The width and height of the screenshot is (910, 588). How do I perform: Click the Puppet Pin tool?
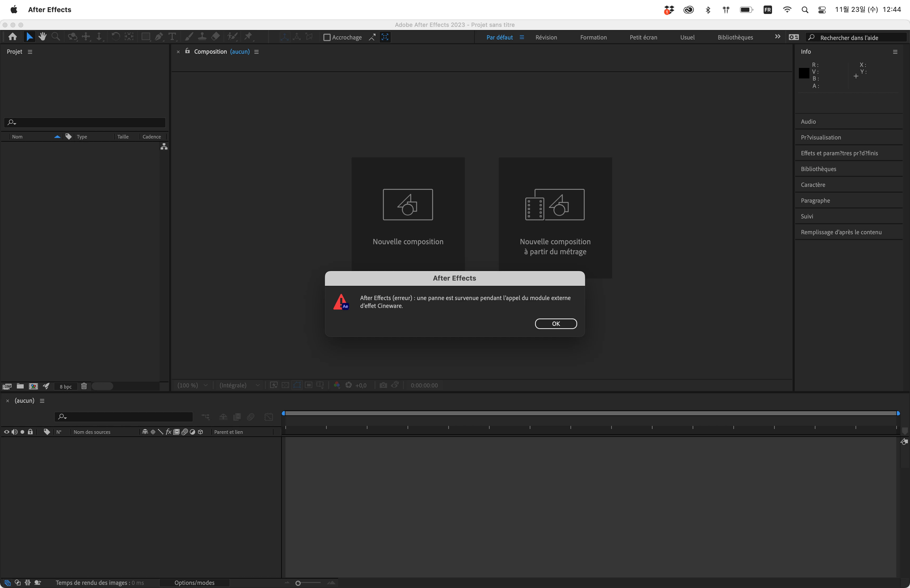(249, 37)
